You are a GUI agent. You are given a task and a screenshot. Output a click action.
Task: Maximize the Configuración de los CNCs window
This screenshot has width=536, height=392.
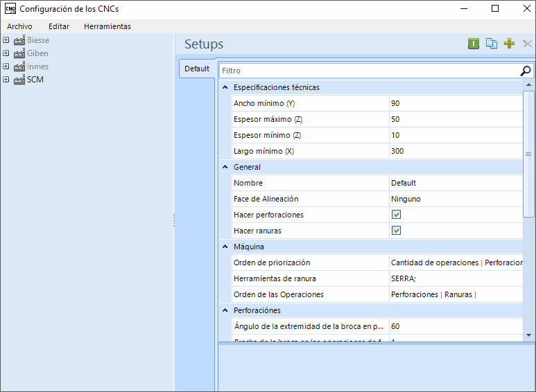coord(495,8)
